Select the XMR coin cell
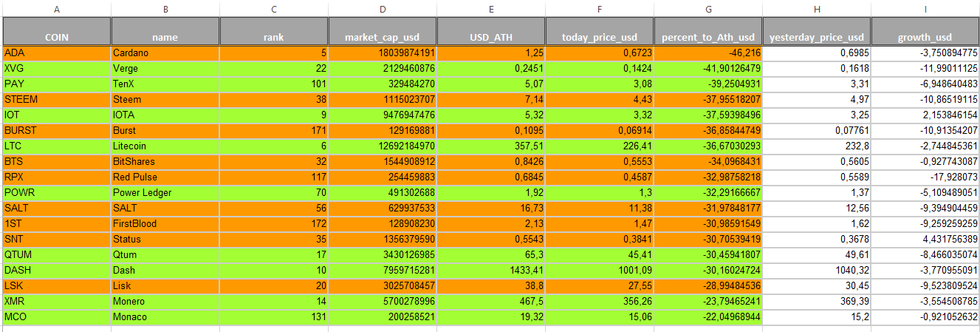The width and height of the screenshot is (980, 332). [57, 302]
